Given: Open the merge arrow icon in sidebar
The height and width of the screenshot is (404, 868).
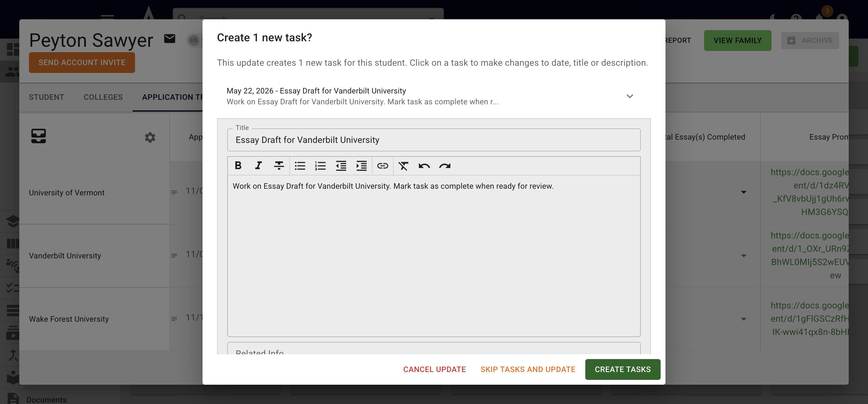Looking at the screenshot, I should (x=13, y=355).
